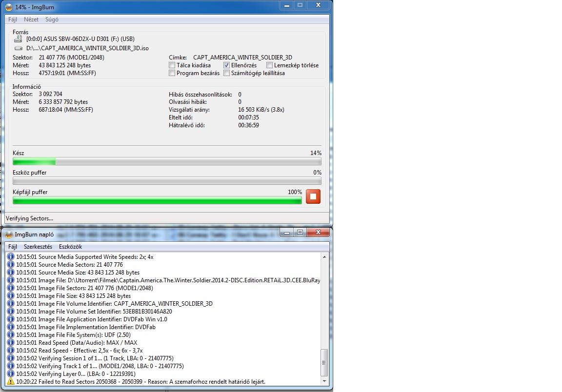The image size is (562, 392).
Task: Open the Eszközök menu
Action: pyautogui.click(x=70, y=247)
